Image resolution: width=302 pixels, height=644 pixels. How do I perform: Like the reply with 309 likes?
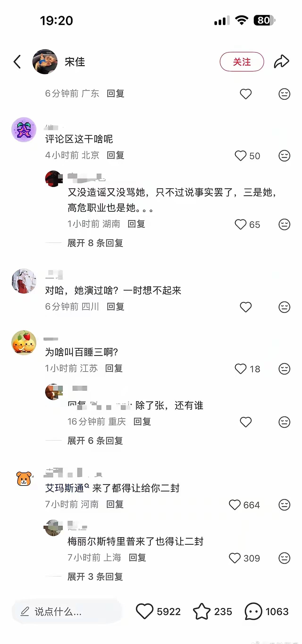[235, 558]
